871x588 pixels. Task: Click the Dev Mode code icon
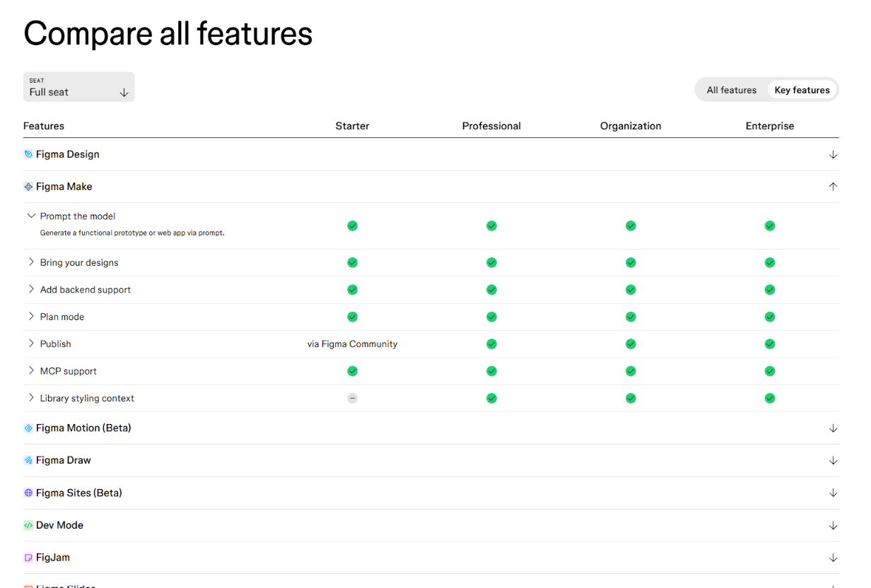click(28, 525)
